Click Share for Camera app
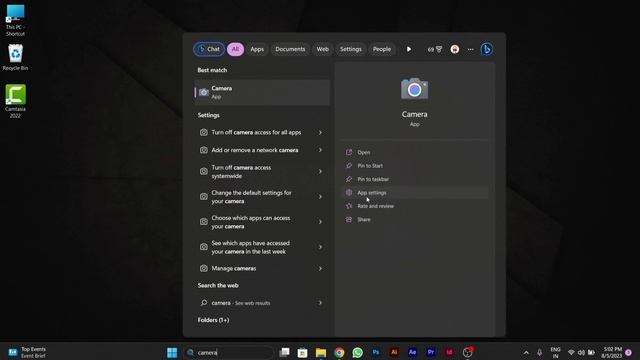The height and width of the screenshot is (360, 640). (416, 220)
